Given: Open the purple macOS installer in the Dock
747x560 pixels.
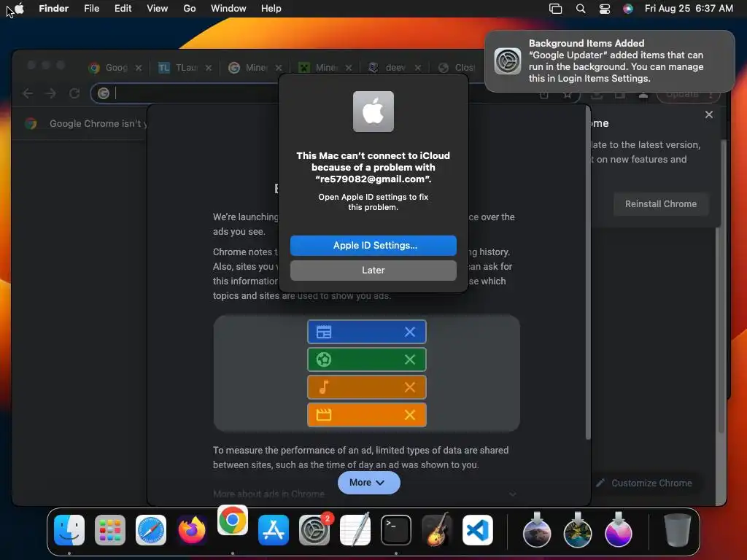Looking at the screenshot, I should tap(619, 530).
